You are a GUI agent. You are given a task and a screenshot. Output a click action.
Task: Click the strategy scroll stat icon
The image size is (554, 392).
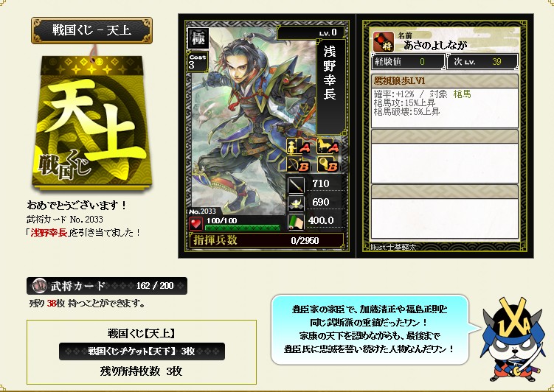point(296,222)
